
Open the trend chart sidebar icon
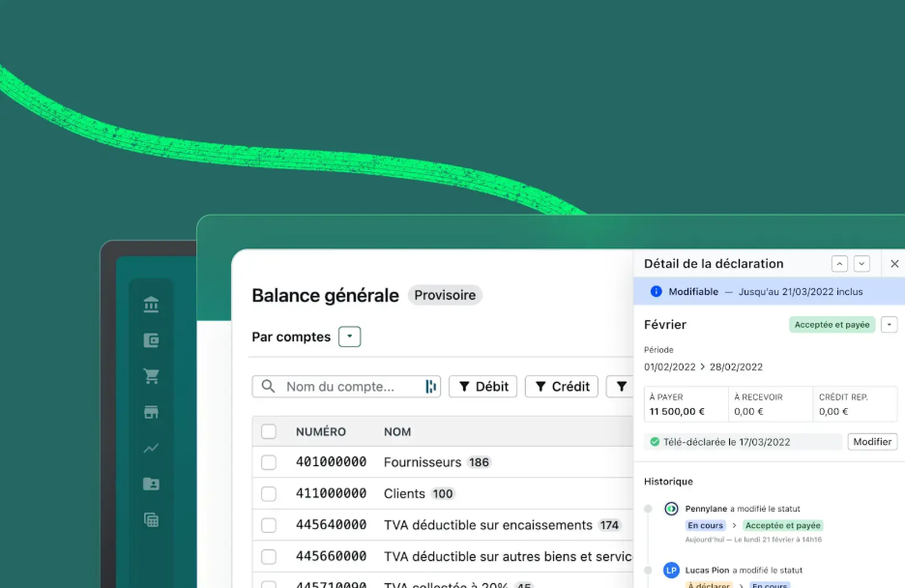pos(151,448)
